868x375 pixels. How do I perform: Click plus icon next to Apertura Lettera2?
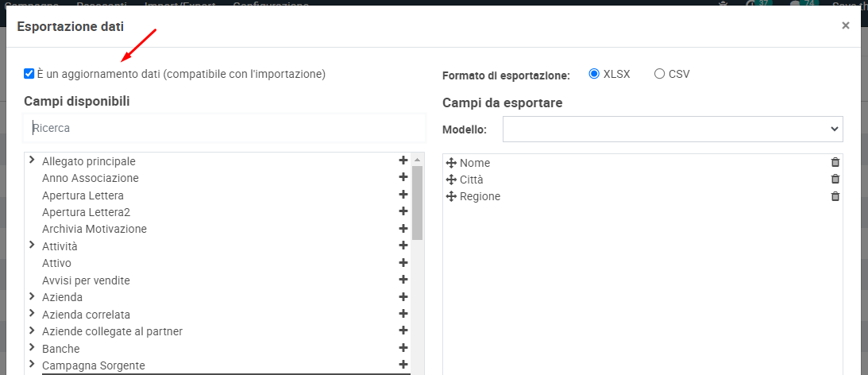403,212
